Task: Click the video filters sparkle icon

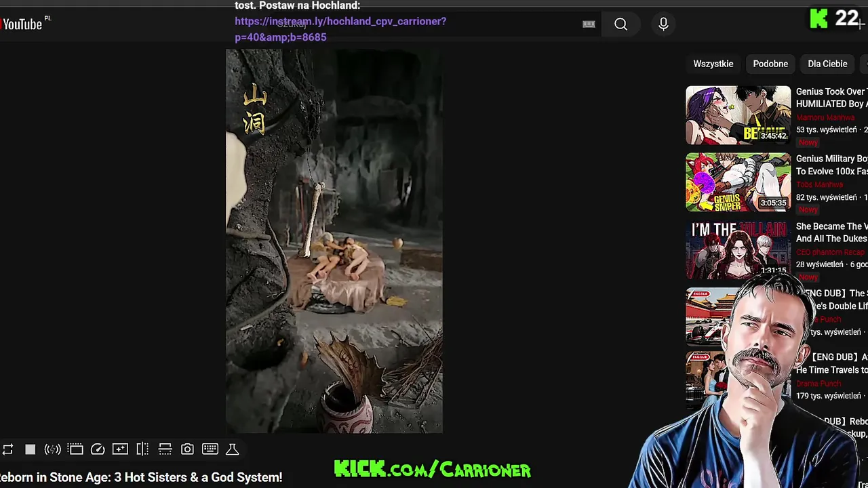Action: [120, 449]
